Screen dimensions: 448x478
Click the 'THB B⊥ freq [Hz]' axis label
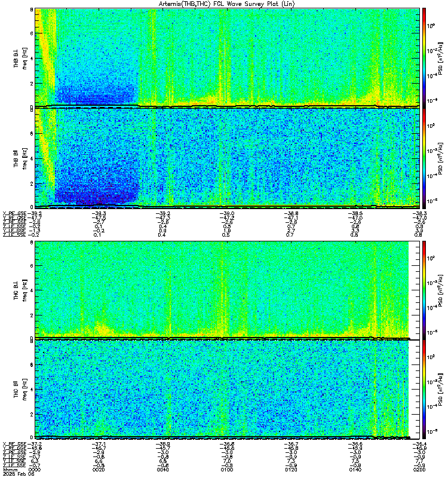tap(20, 58)
